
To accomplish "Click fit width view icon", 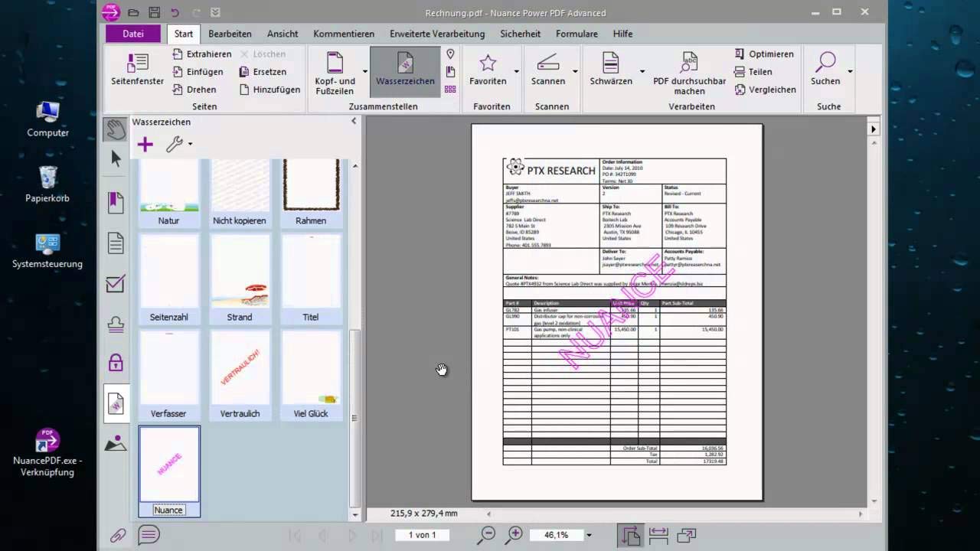I will pos(658,536).
